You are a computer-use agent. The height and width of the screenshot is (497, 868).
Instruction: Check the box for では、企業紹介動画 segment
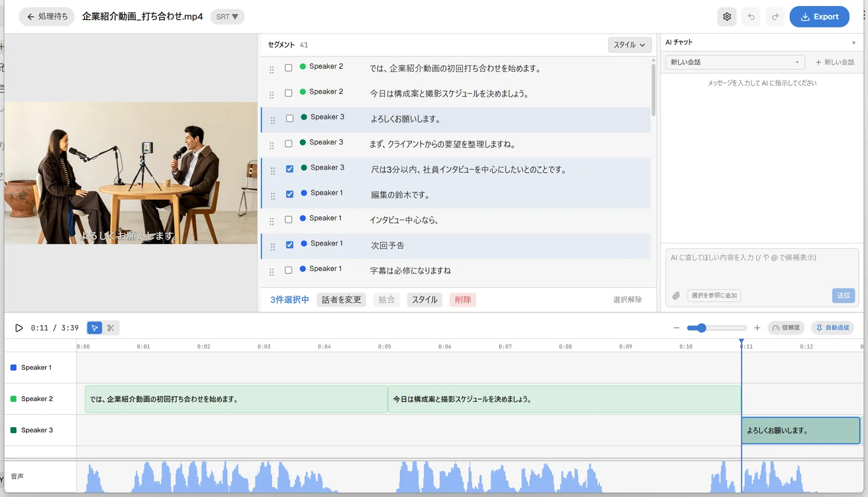click(x=289, y=68)
